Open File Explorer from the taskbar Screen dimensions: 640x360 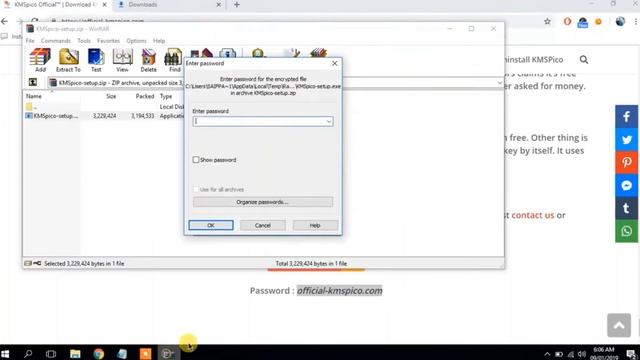pos(75,354)
